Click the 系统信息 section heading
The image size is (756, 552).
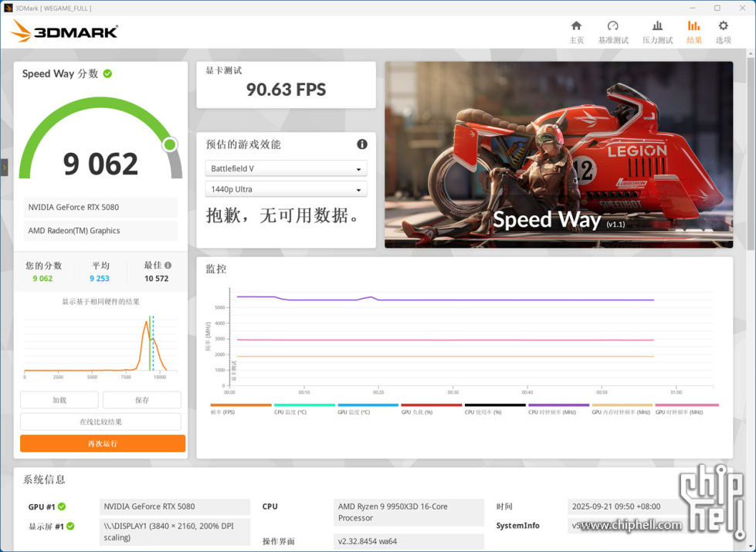44,479
